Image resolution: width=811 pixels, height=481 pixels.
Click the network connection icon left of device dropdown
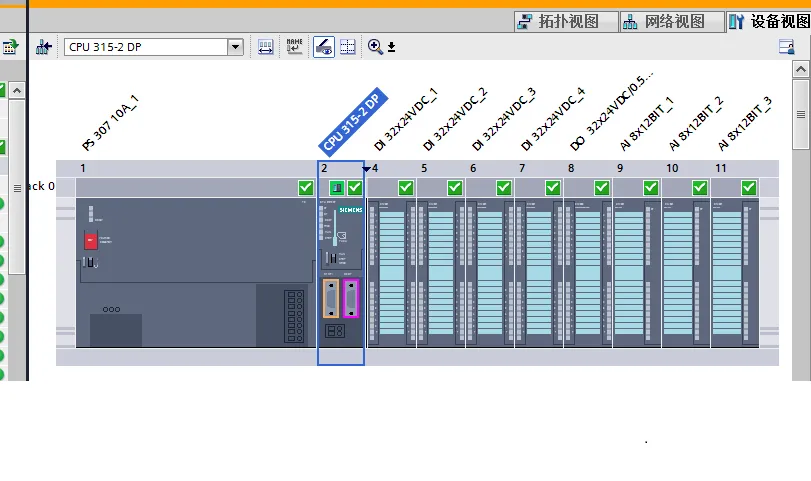pos(44,47)
